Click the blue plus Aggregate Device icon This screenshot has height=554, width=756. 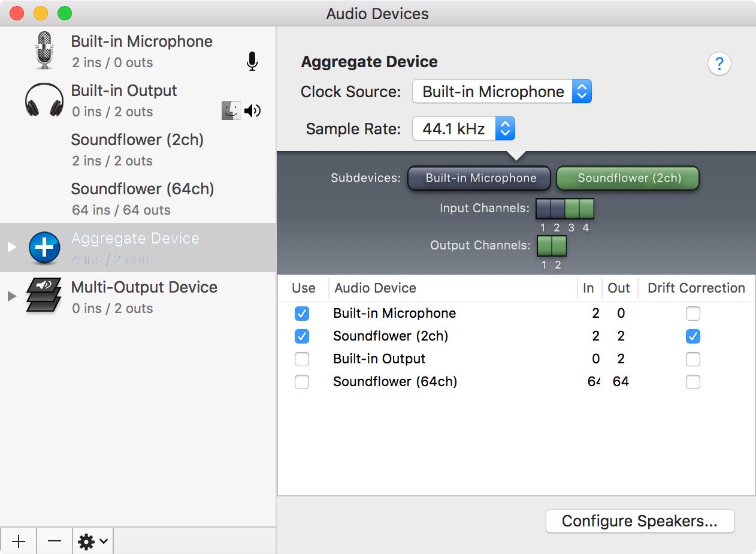44,248
